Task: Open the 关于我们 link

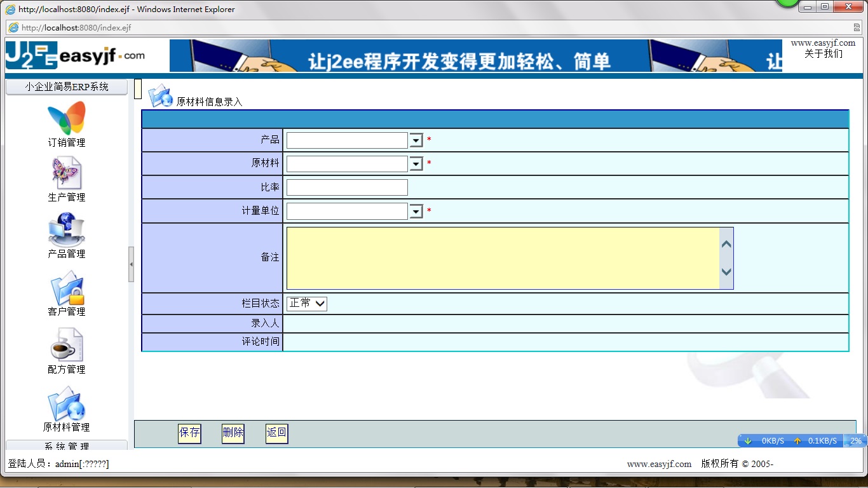Action: tap(824, 54)
